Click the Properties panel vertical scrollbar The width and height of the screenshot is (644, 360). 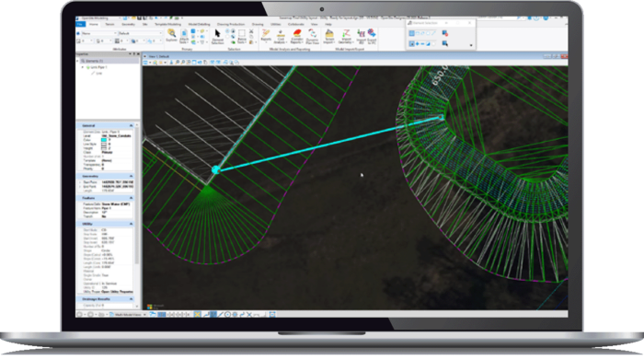click(x=137, y=196)
